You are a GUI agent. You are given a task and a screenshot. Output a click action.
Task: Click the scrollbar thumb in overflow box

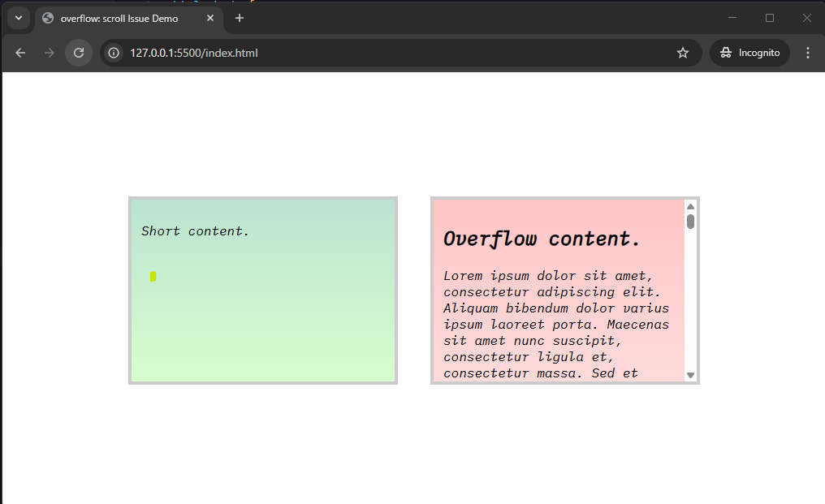[x=690, y=222]
